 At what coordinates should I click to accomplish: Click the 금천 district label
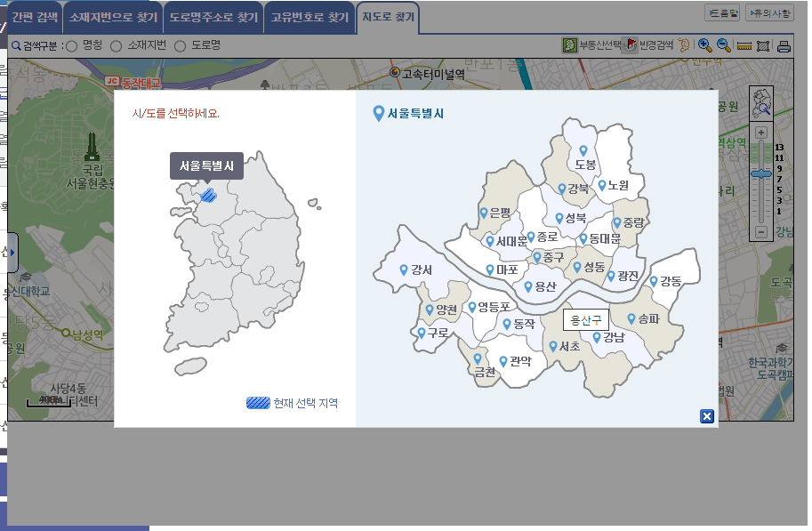pos(486,372)
